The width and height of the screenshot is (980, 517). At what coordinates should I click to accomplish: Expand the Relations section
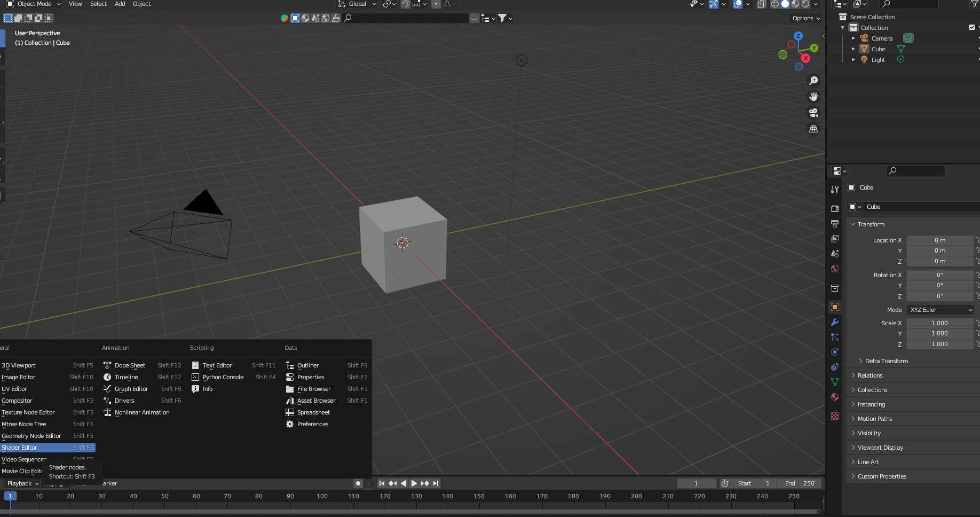pos(869,375)
